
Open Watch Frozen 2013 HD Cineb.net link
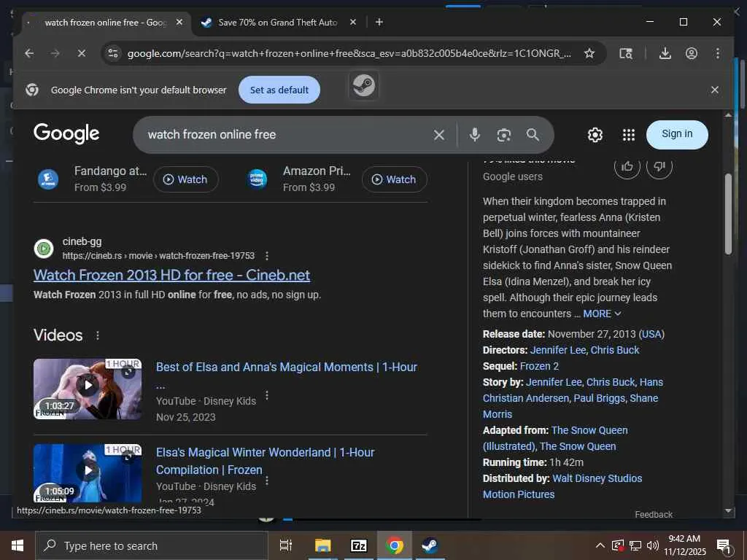click(171, 275)
